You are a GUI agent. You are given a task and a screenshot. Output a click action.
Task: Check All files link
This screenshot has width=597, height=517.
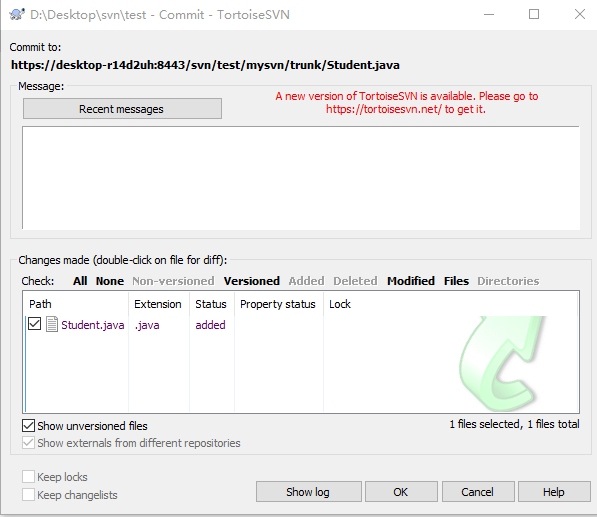80,281
